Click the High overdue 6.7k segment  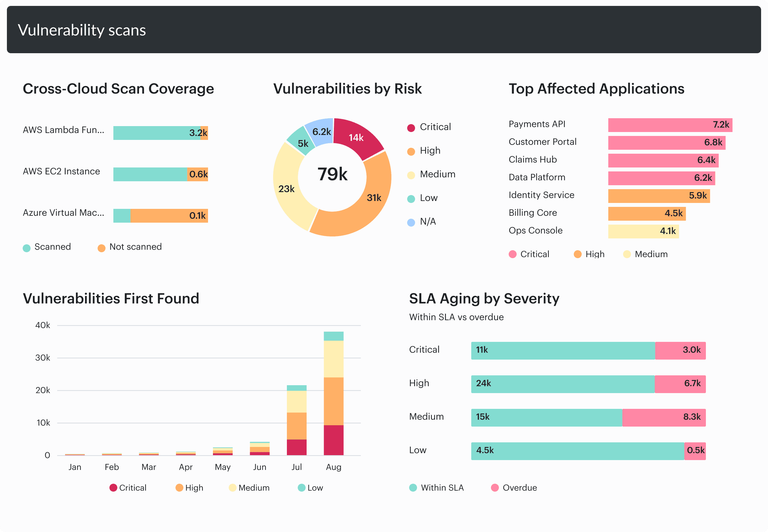pyautogui.click(x=680, y=384)
